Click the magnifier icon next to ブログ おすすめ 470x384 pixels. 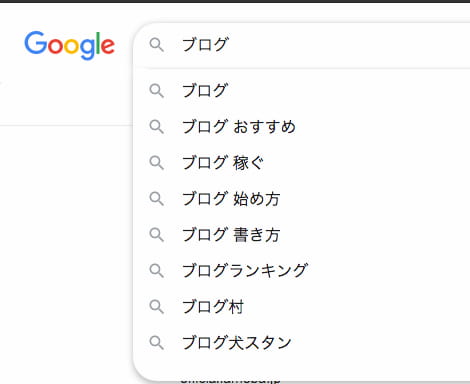156,127
